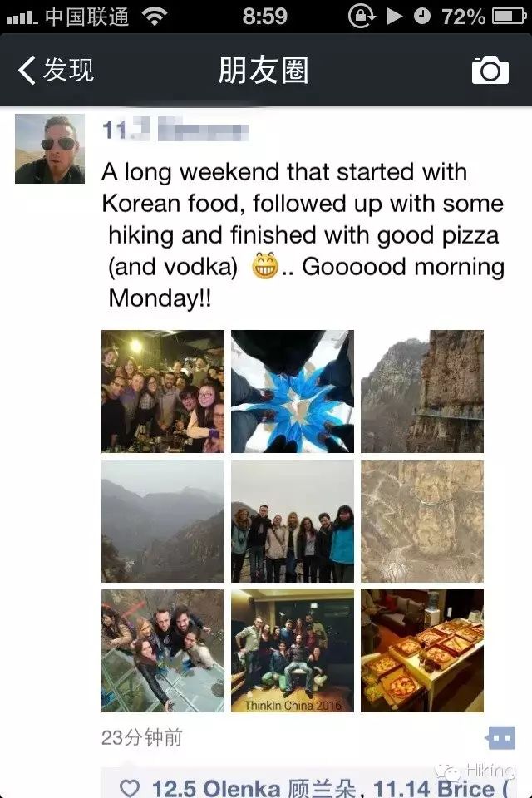Viewport: 532px width, 798px height.
Task: View the pizza boxes table photo
Action: (422, 651)
